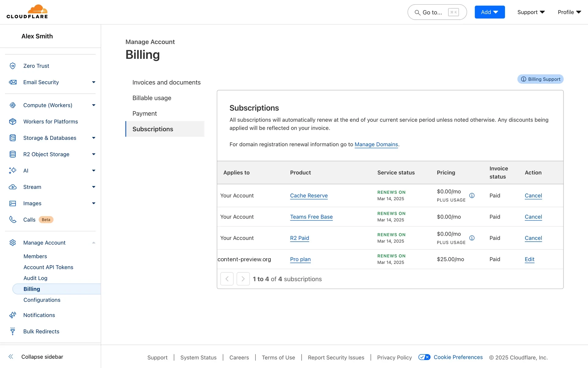Expand the Images section arrow
This screenshot has width=588, height=368.
tap(94, 203)
